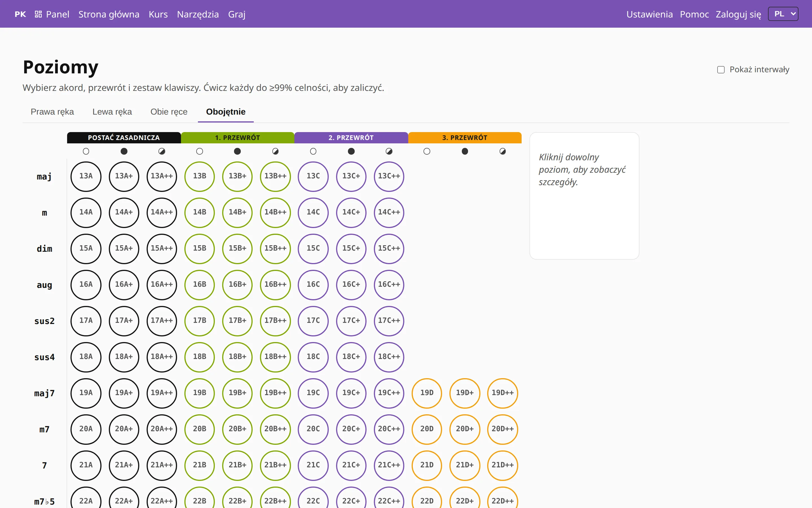The height and width of the screenshot is (508, 812).
Task: Choose level 20C circle
Action: [314, 429]
